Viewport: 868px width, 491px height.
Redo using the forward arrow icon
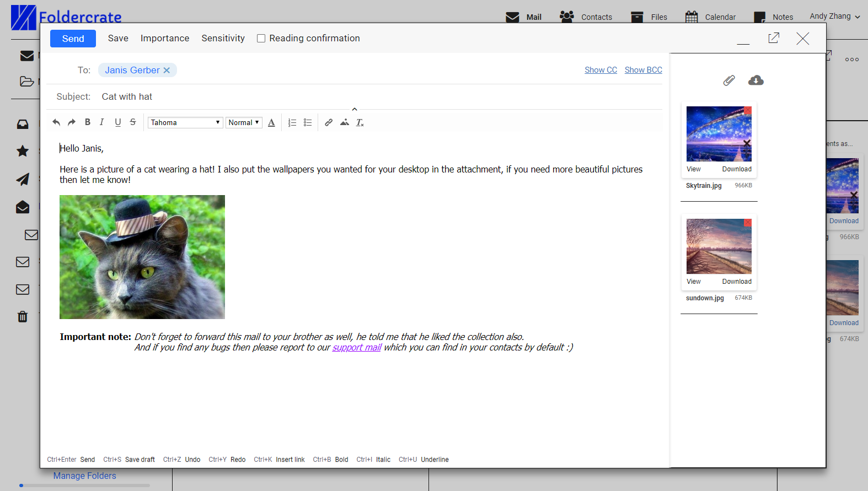pyautogui.click(x=72, y=122)
